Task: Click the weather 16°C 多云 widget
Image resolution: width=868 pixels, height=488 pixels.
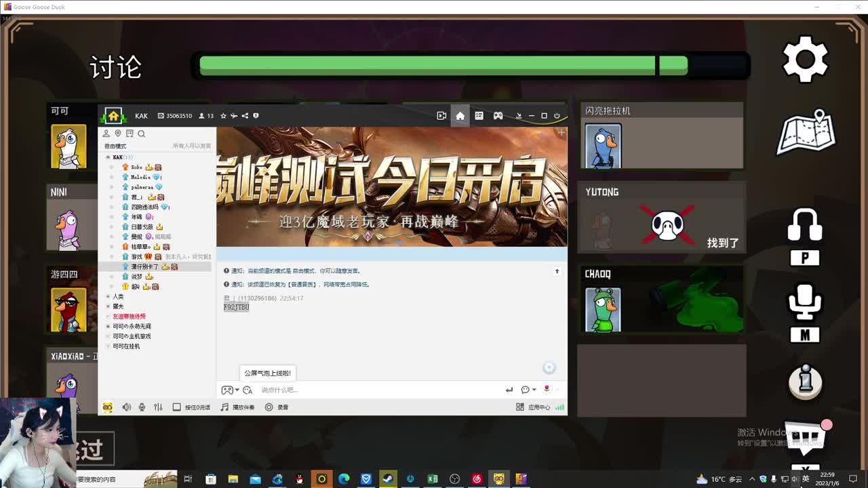Action: pos(718,479)
